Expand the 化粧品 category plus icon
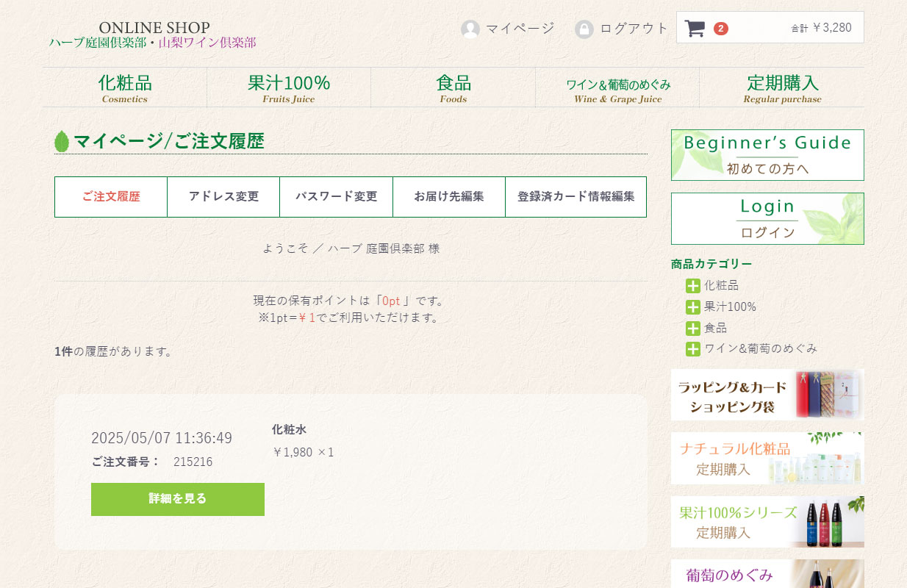Image resolution: width=907 pixels, height=588 pixels. [x=692, y=286]
